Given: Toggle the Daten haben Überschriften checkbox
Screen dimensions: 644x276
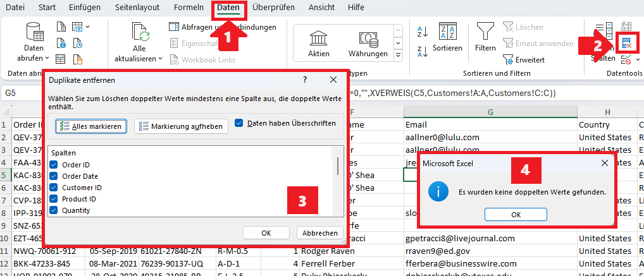Looking at the screenshot, I should 240,123.
